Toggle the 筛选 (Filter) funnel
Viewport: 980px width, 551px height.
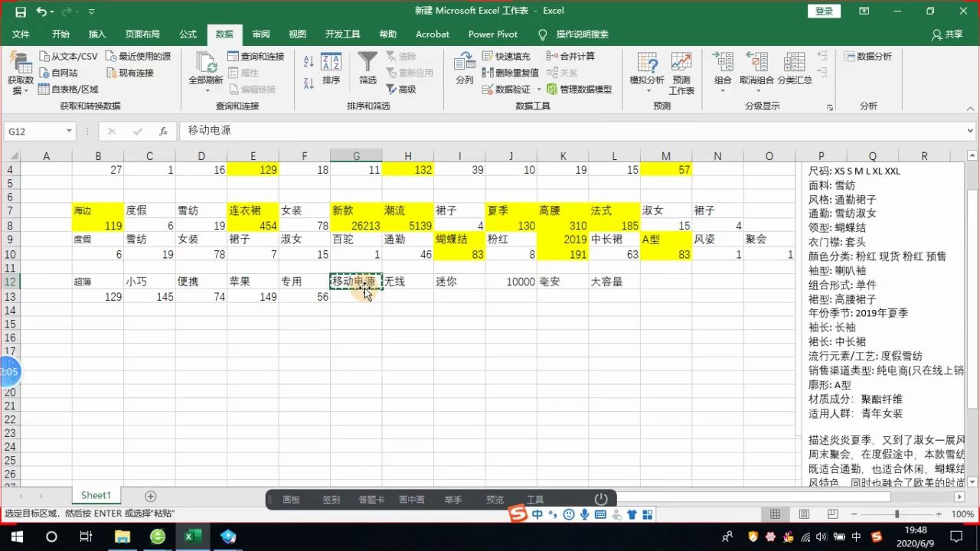point(368,69)
